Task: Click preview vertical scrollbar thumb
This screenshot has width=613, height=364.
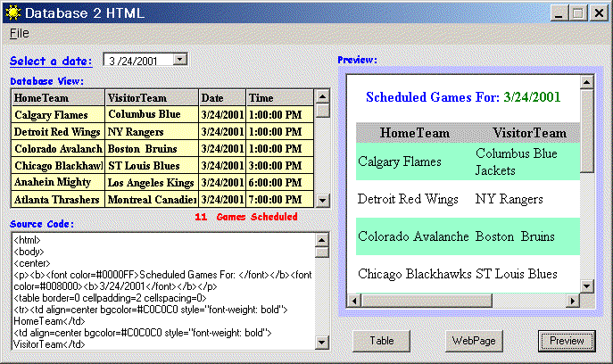Action: [x=587, y=130]
